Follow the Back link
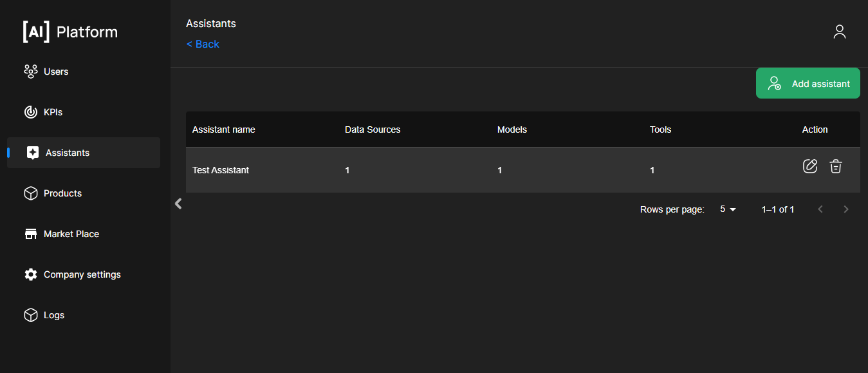 [203, 44]
